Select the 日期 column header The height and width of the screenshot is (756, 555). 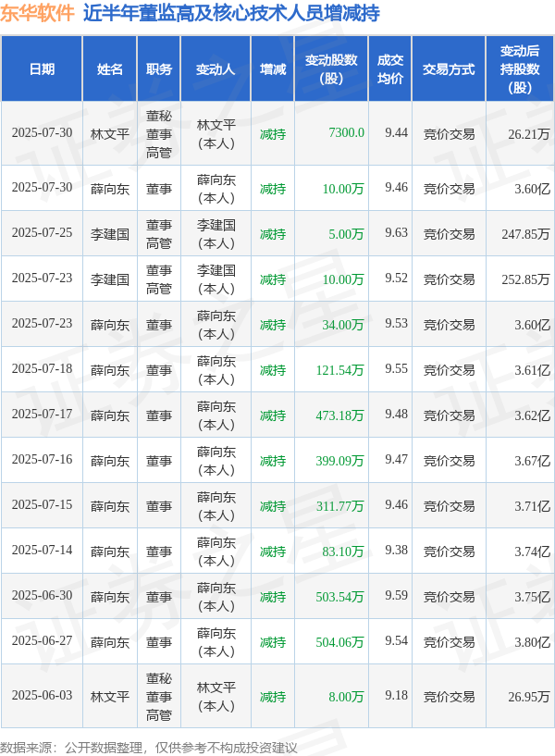[42, 69]
